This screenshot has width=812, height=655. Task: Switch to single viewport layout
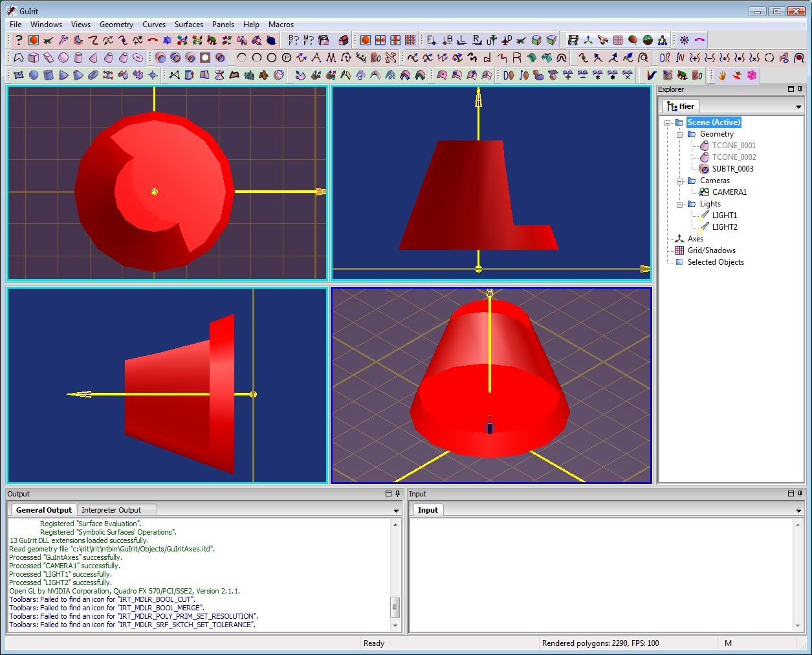tap(366, 40)
